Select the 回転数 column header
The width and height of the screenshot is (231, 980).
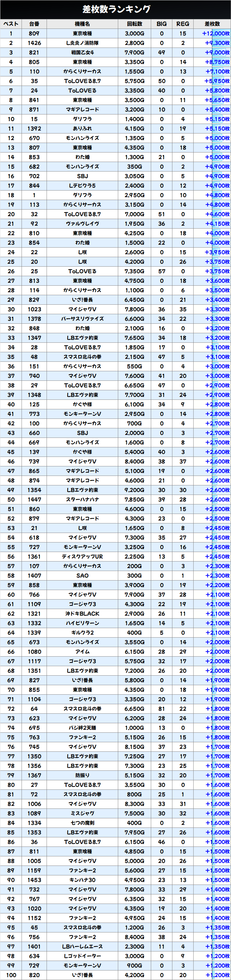[134, 24]
